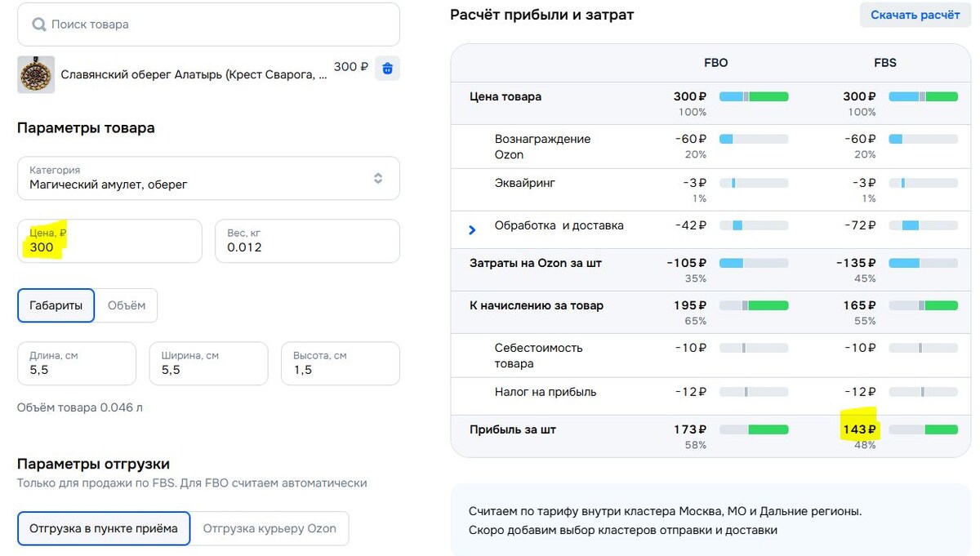
Task: Switch to the Габариты tab
Action: click(x=56, y=305)
